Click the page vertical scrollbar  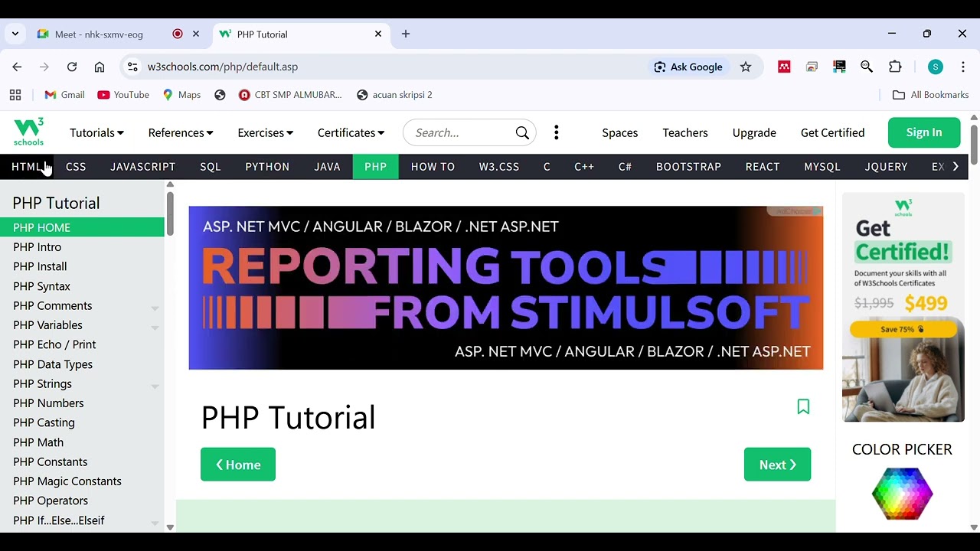point(974,144)
